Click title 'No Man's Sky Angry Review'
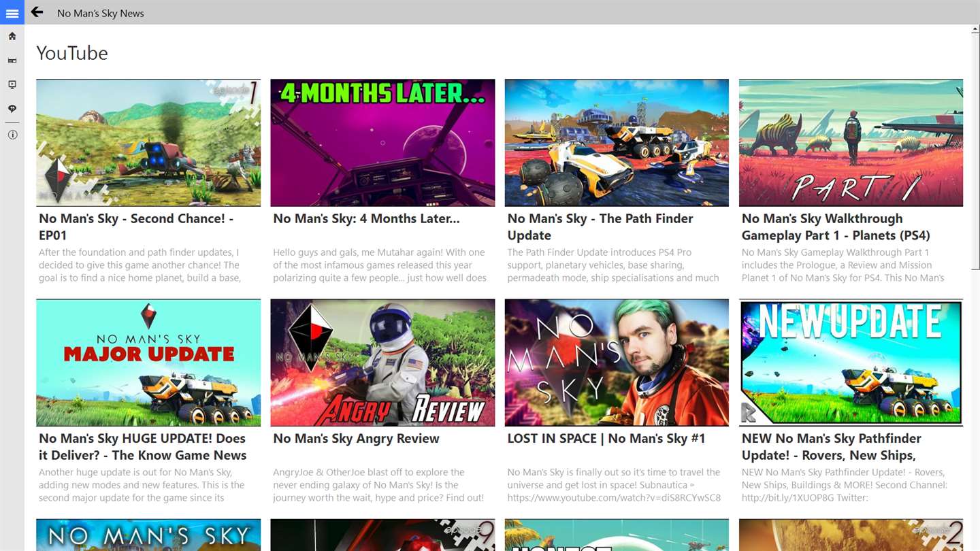This screenshot has height=551, width=980. (356, 439)
